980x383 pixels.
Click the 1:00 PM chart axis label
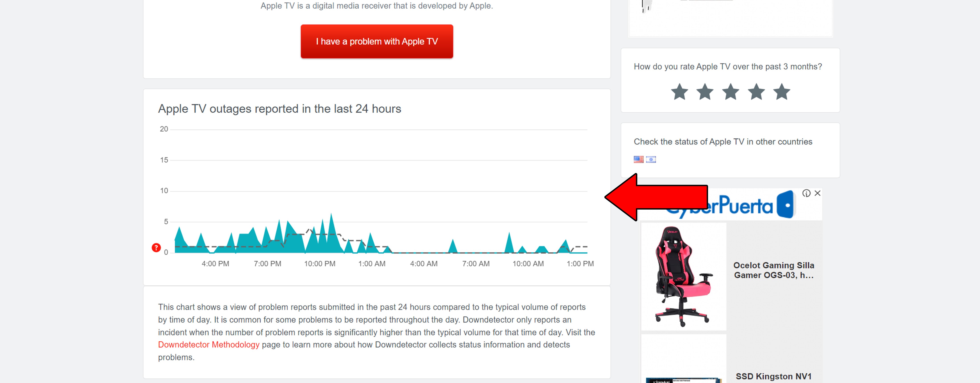pyautogui.click(x=580, y=264)
